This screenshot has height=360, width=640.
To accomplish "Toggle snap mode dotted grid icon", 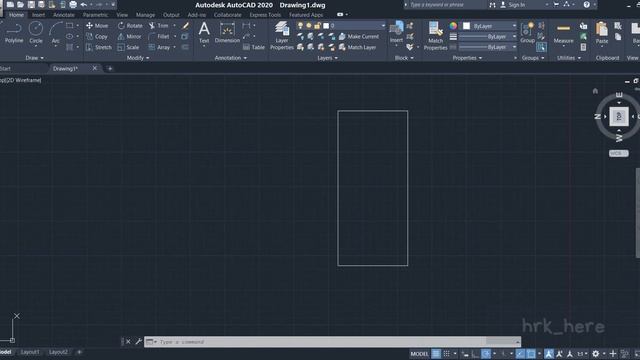I will [x=447, y=353].
